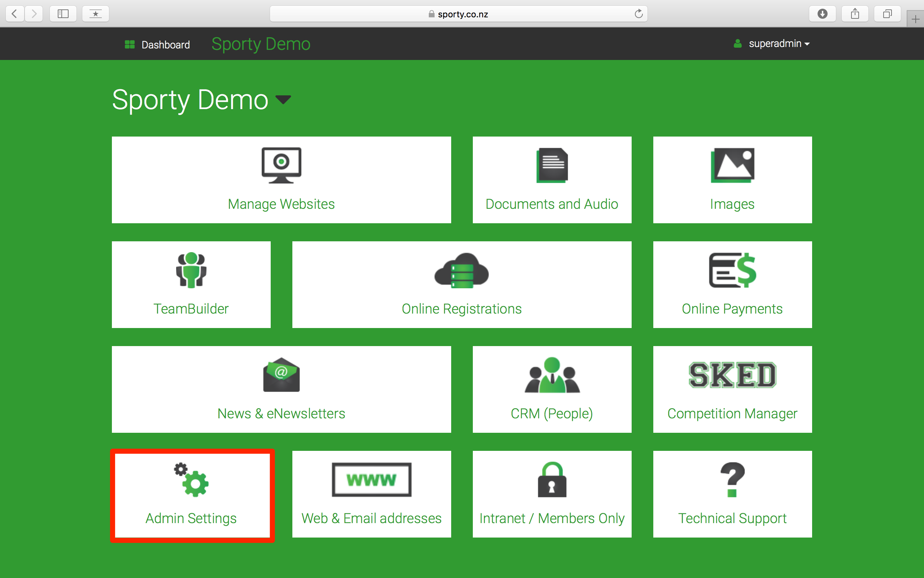Screen dimensions: 924x578
Task: Go back using the browser back arrow
Action: point(14,14)
